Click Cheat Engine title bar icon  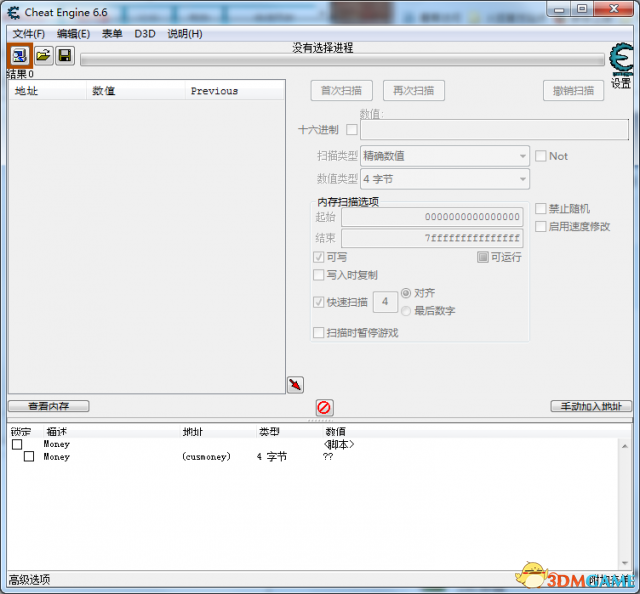[14, 13]
